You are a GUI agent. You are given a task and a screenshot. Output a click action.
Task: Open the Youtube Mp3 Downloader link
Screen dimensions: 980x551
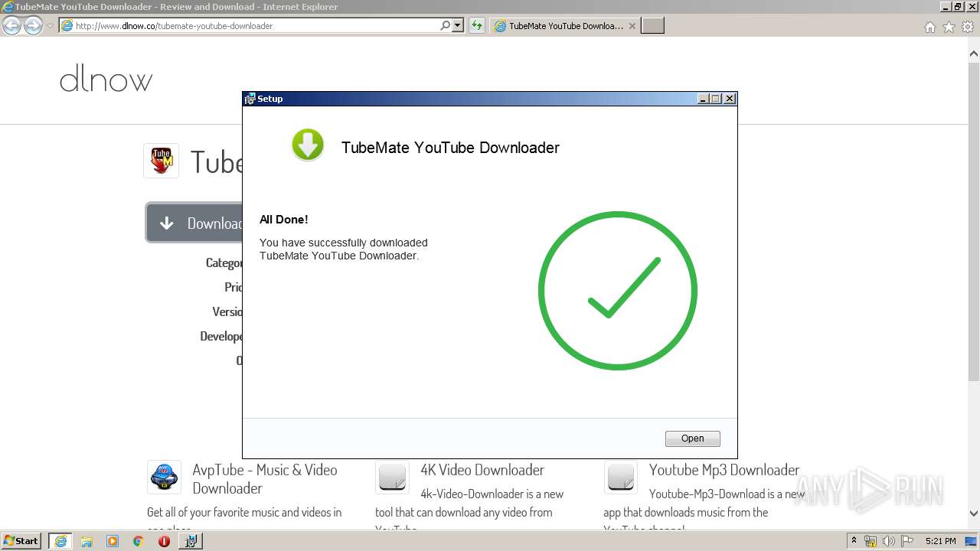pos(724,470)
